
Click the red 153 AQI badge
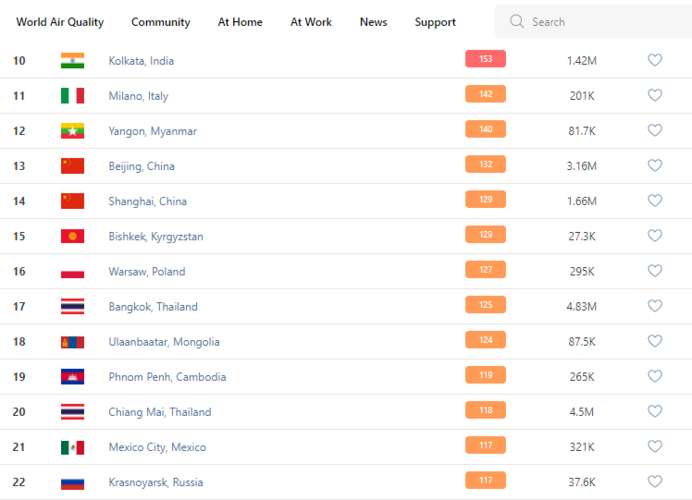(x=485, y=59)
